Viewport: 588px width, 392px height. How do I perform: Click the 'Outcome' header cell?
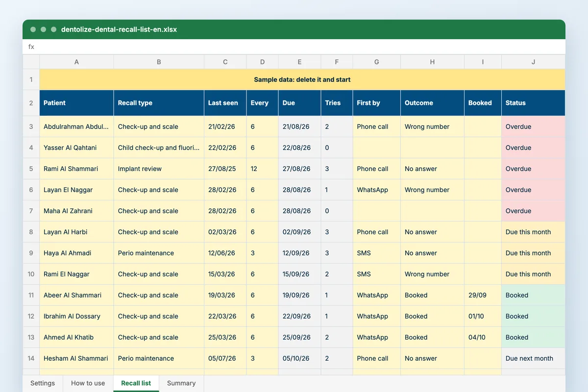(432, 103)
